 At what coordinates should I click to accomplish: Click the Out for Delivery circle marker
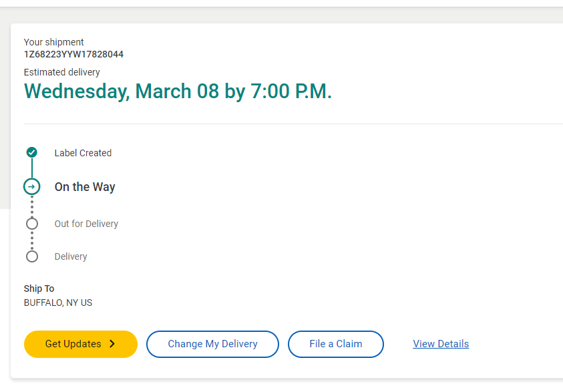click(31, 223)
